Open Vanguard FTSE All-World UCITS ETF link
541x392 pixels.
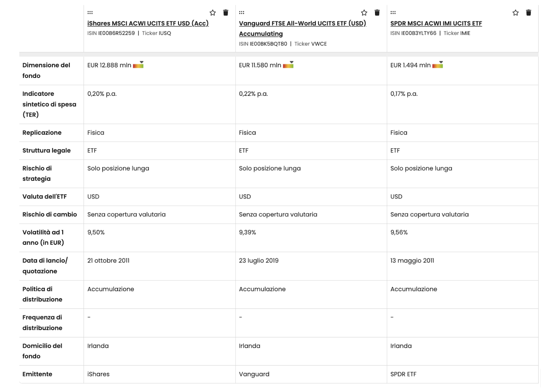pyautogui.click(x=302, y=23)
